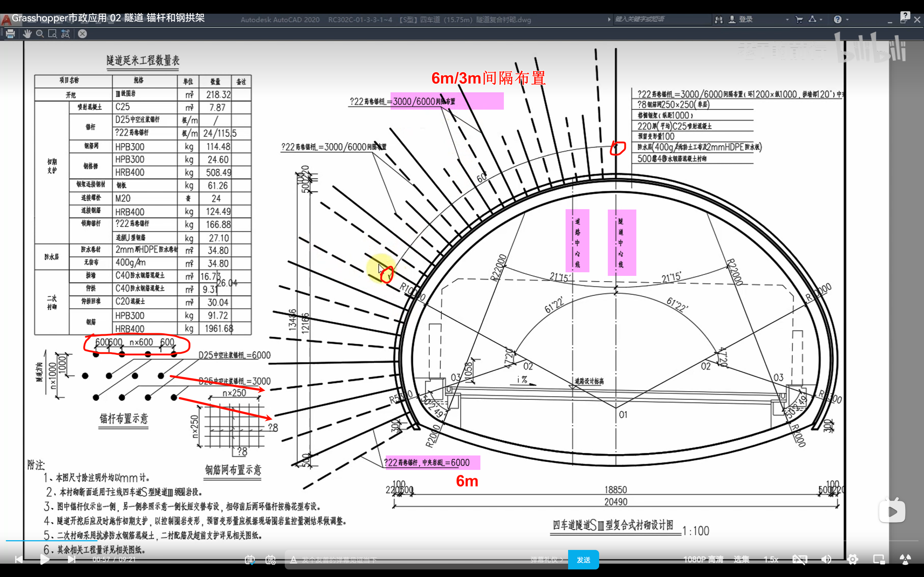Image resolution: width=924 pixels, height=577 pixels.
Task: Open the danmaku settings icon
Action: tap(271, 559)
